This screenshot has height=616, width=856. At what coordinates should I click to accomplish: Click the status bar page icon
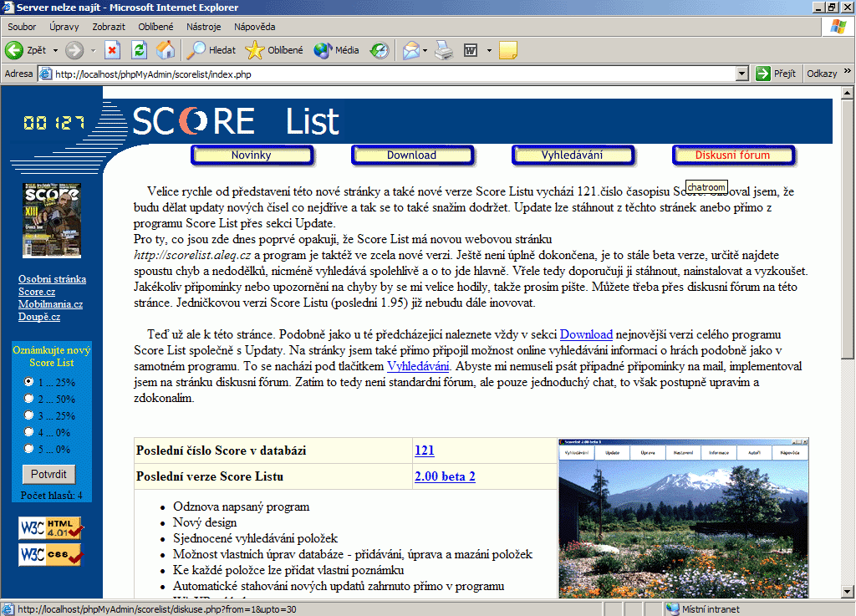coord(8,609)
